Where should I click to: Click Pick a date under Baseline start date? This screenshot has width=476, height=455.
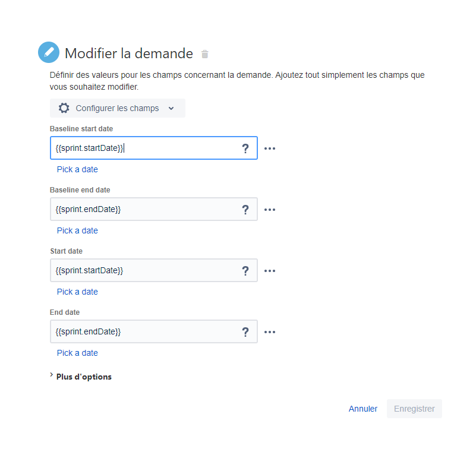click(77, 169)
